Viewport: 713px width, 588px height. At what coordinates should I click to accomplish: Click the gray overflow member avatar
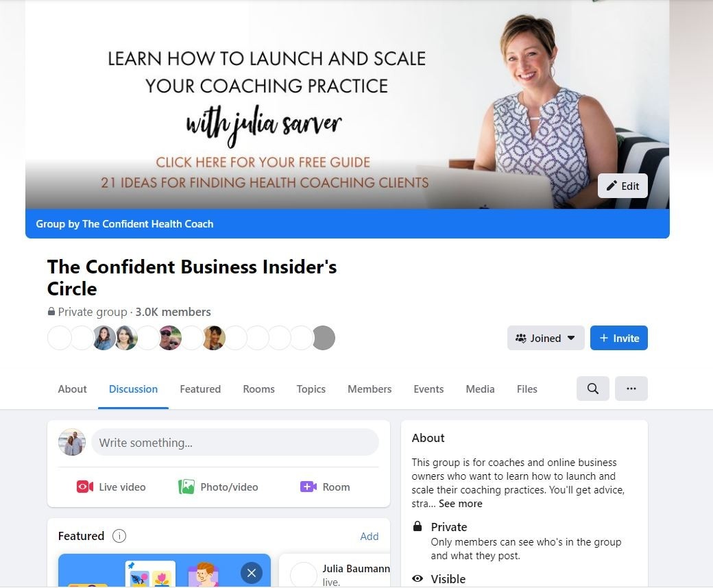click(x=324, y=338)
